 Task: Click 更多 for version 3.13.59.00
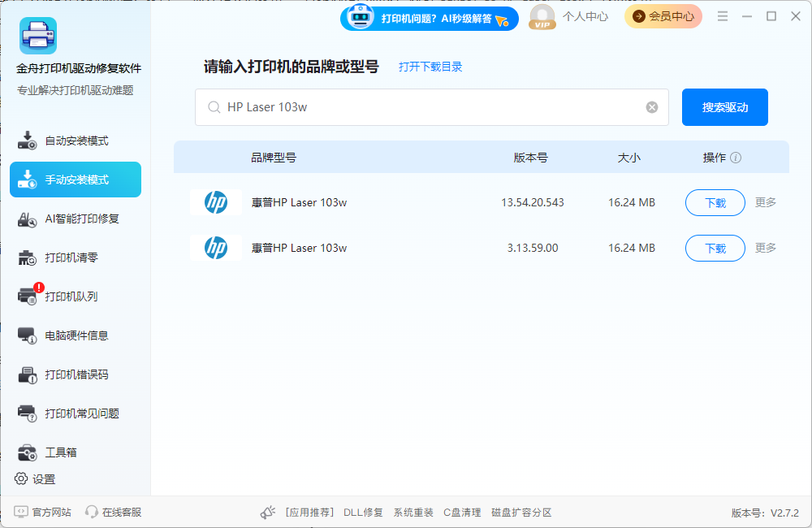[x=766, y=248]
